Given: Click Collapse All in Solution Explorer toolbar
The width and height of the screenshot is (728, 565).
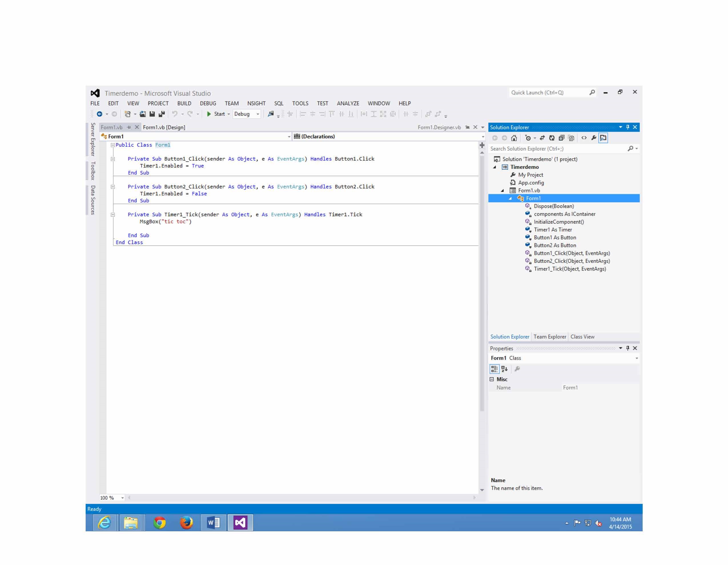Looking at the screenshot, I should pyautogui.click(x=561, y=138).
